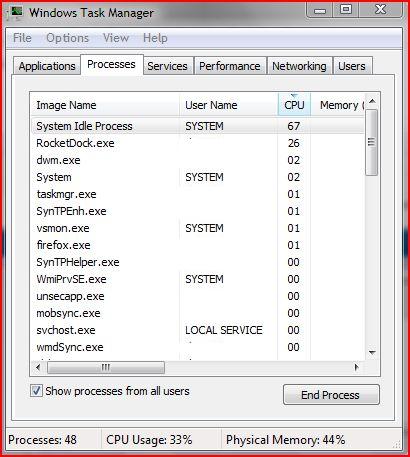Screen dimensions: 410x457
Task: Select the vsmon.exe process
Action: [198, 228]
